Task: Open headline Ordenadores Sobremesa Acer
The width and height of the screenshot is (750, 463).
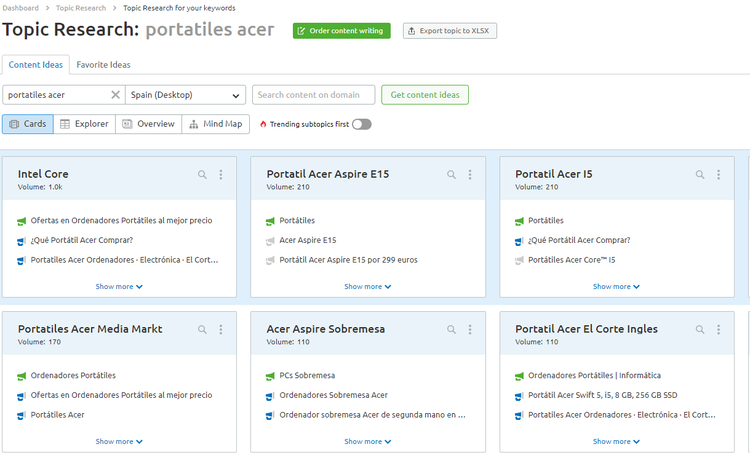Action: pyautogui.click(x=333, y=395)
